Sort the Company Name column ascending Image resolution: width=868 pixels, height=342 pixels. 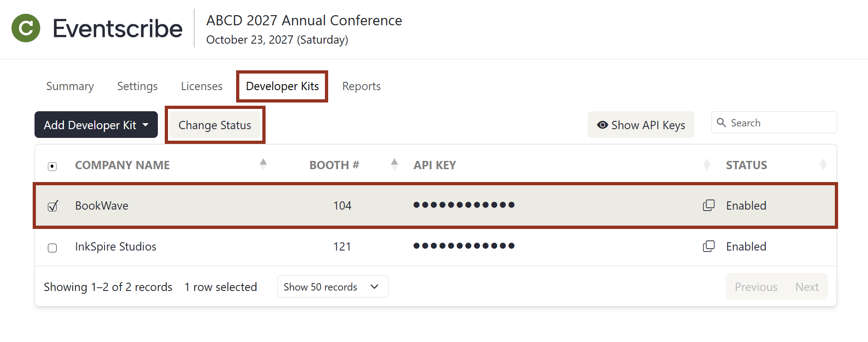point(263,162)
